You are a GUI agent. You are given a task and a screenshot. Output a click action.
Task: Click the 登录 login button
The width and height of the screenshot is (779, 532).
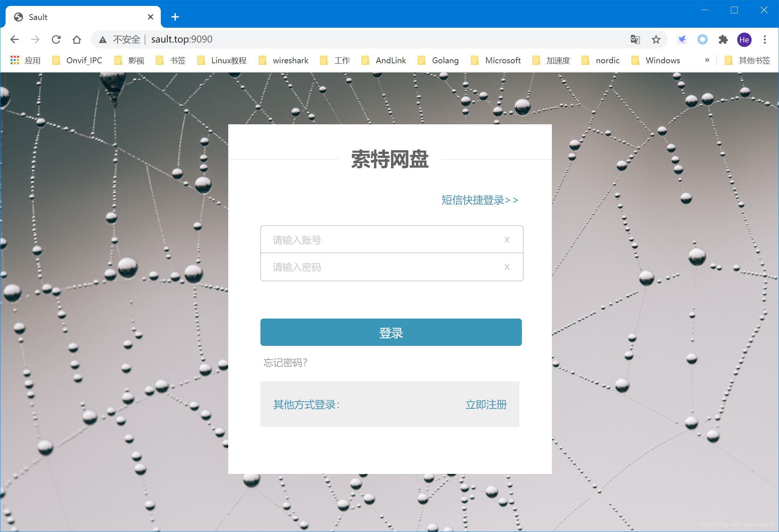point(391,332)
